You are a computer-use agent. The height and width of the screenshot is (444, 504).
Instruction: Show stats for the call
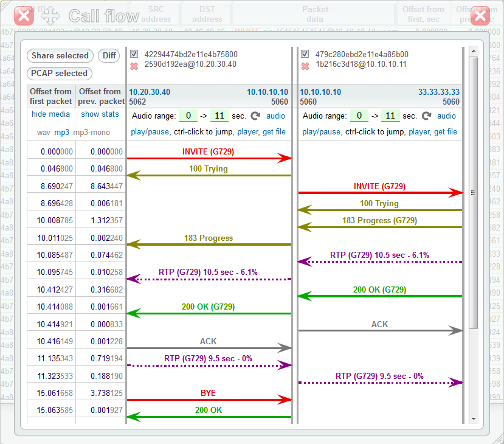click(x=100, y=114)
